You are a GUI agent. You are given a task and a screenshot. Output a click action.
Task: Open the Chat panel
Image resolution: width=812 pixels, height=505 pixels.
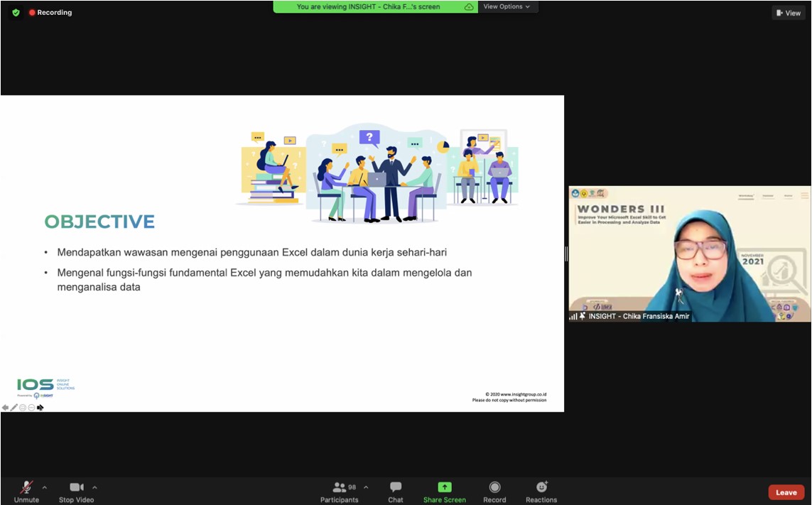click(396, 490)
